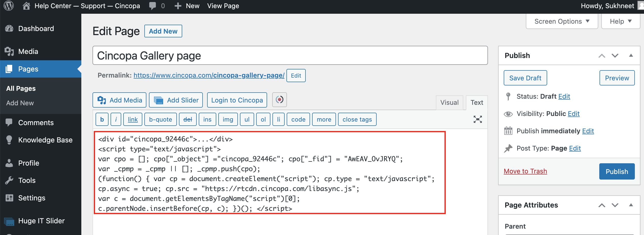This screenshot has height=235, width=644.
Task: Click the close tags quicktag button
Action: click(357, 119)
